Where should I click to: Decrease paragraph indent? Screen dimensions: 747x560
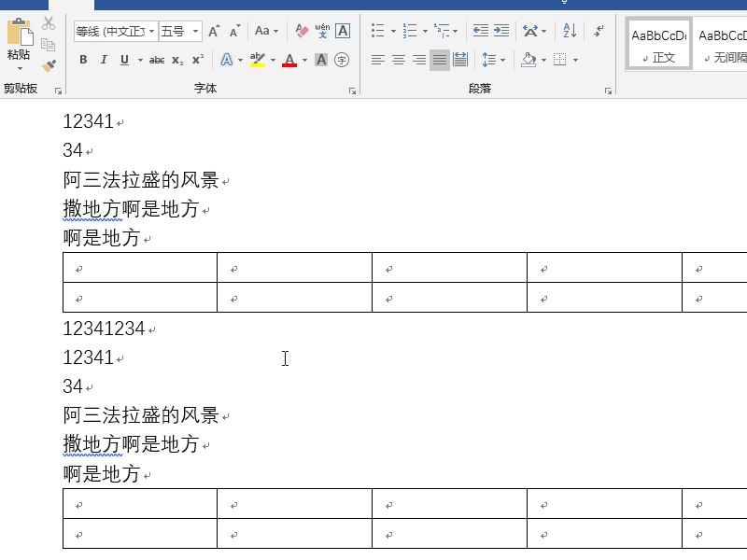pos(480,31)
